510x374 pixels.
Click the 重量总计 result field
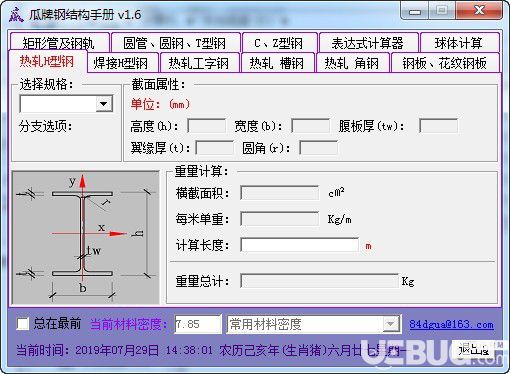pyautogui.click(x=319, y=281)
